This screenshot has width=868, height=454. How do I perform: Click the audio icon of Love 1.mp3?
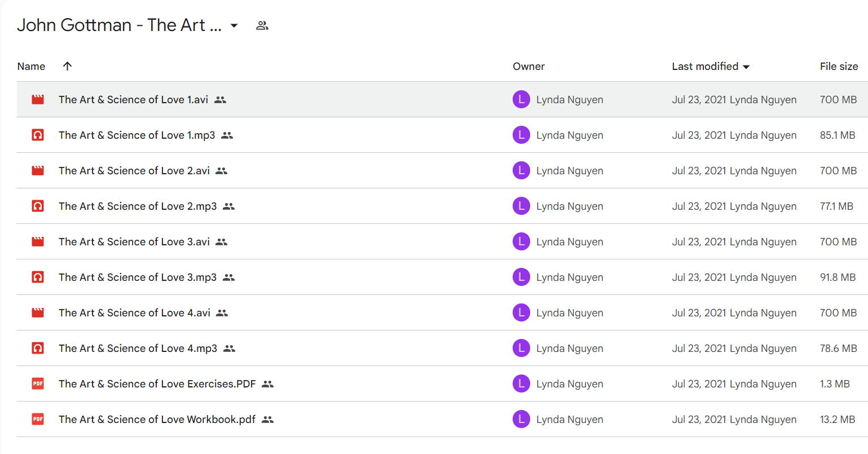click(x=38, y=135)
